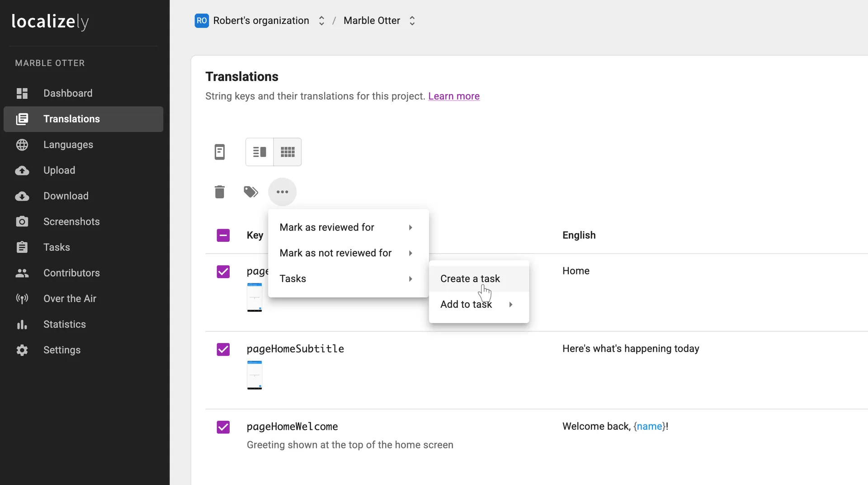
Task: Click the Upload cloud icon
Action: 22,170
